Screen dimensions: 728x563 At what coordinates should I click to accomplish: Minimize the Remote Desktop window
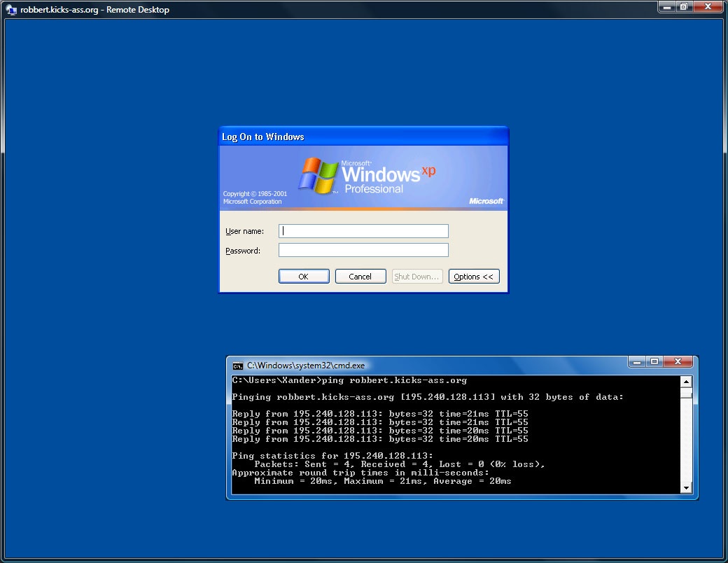[667, 6]
